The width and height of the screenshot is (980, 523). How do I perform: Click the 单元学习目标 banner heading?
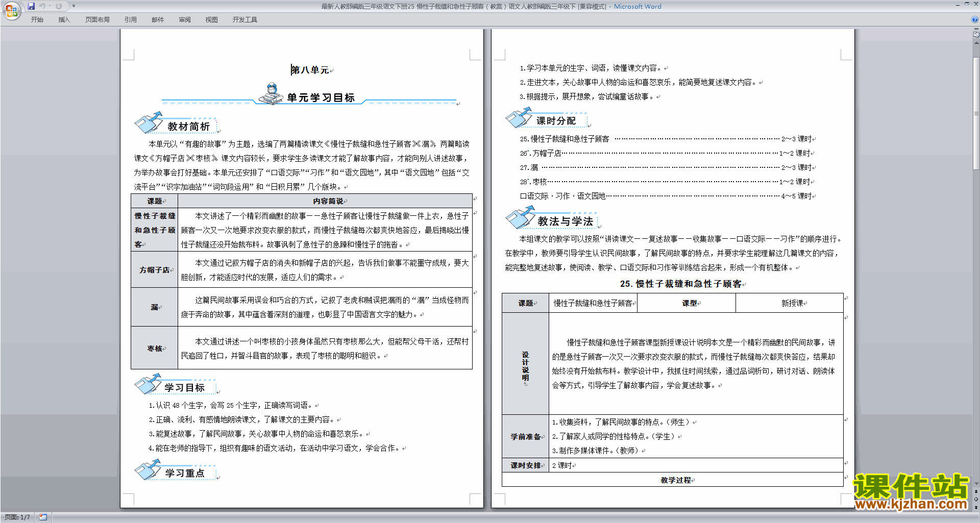point(321,97)
